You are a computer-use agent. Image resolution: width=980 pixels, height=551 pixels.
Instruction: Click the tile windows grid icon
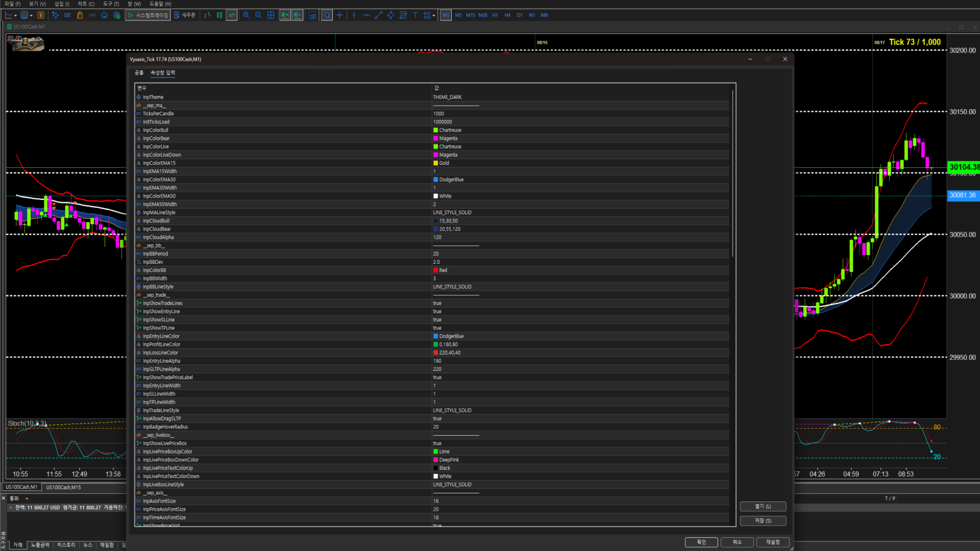[271, 15]
